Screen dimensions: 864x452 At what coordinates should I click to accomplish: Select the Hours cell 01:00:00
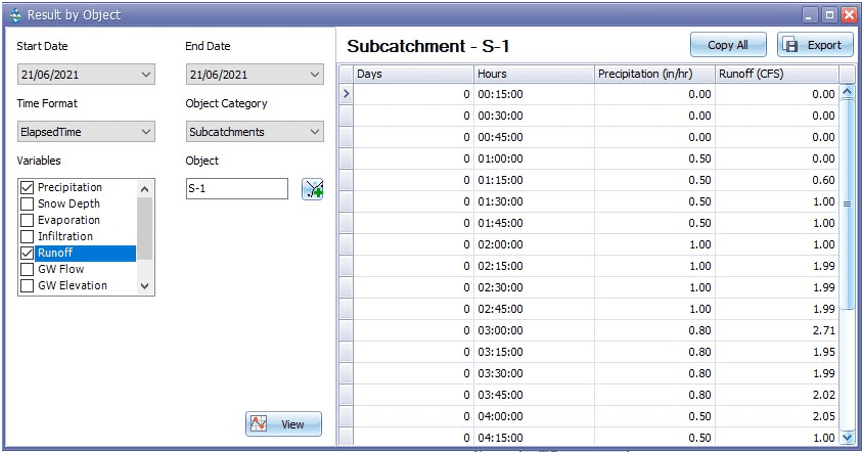(x=534, y=159)
